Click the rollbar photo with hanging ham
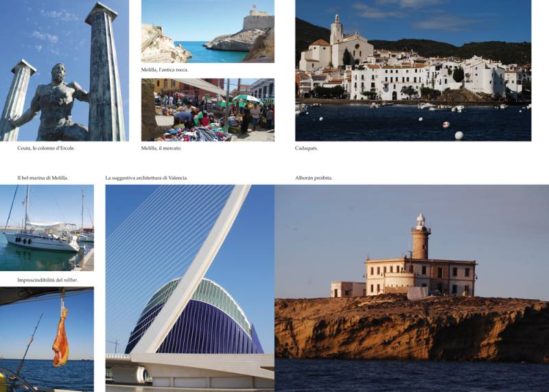549x392 pixels. [47, 339]
